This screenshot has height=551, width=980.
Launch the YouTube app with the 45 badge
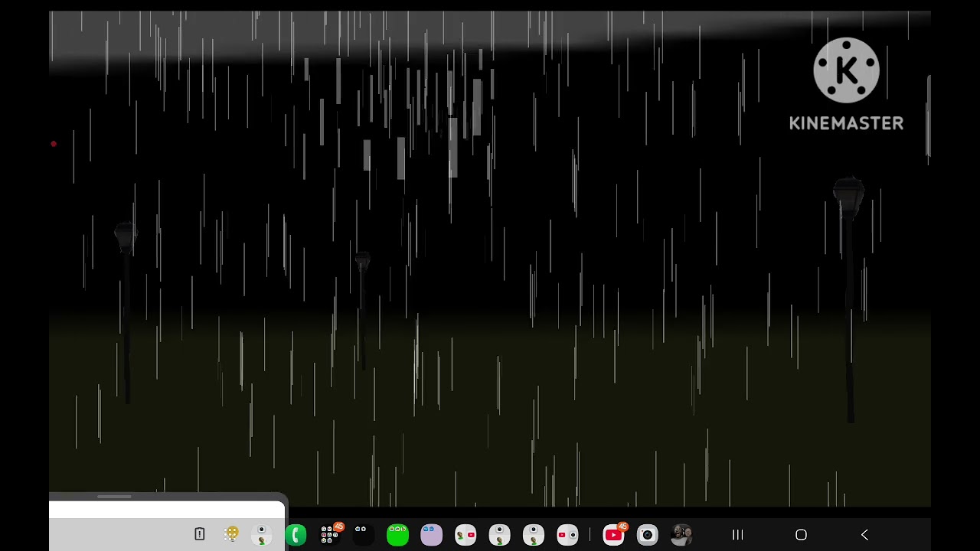point(613,534)
